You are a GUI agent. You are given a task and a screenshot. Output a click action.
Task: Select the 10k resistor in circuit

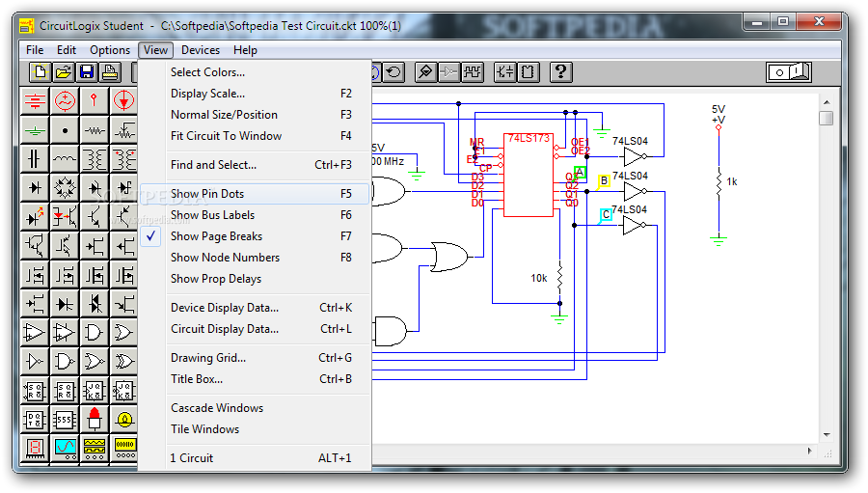coord(559,278)
